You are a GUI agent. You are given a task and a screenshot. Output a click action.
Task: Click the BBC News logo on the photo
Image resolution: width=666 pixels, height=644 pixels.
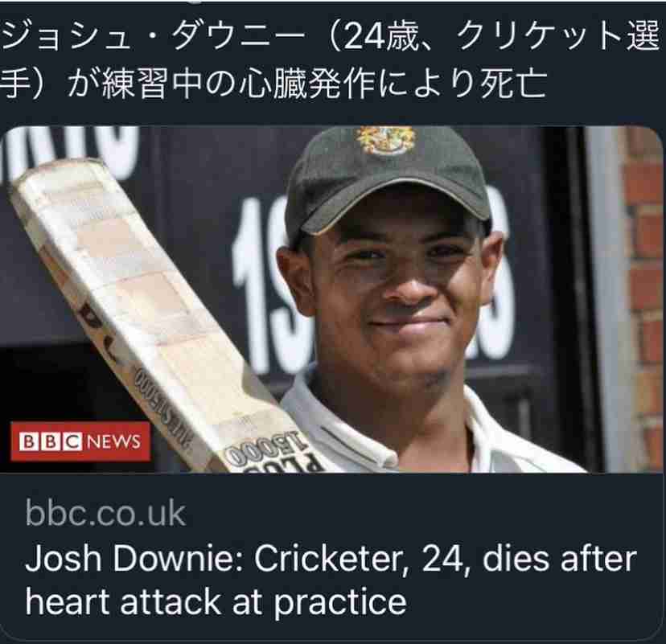pos(80,441)
